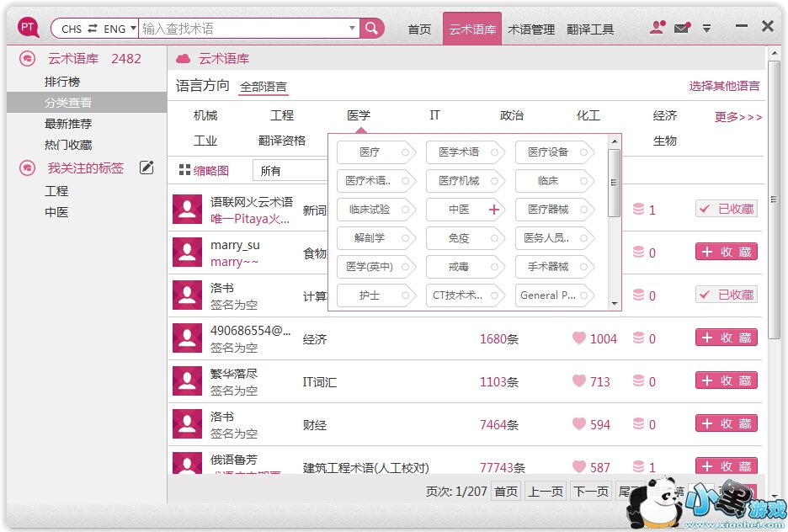Open the header menu down-arrow

coord(706,29)
